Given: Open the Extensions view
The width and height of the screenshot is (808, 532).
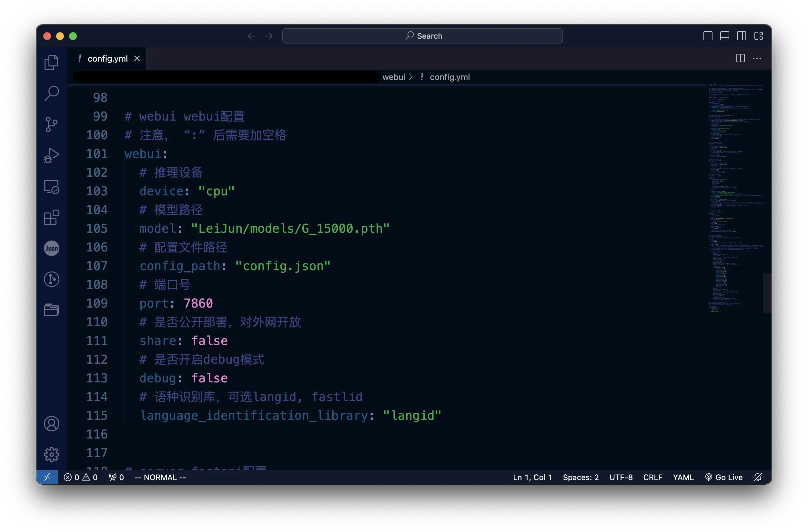Looking at the screenshot, I should point(52,218).
